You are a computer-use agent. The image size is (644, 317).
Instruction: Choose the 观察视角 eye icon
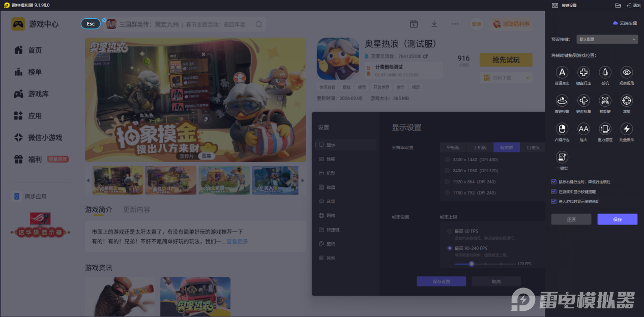[627, 72]
